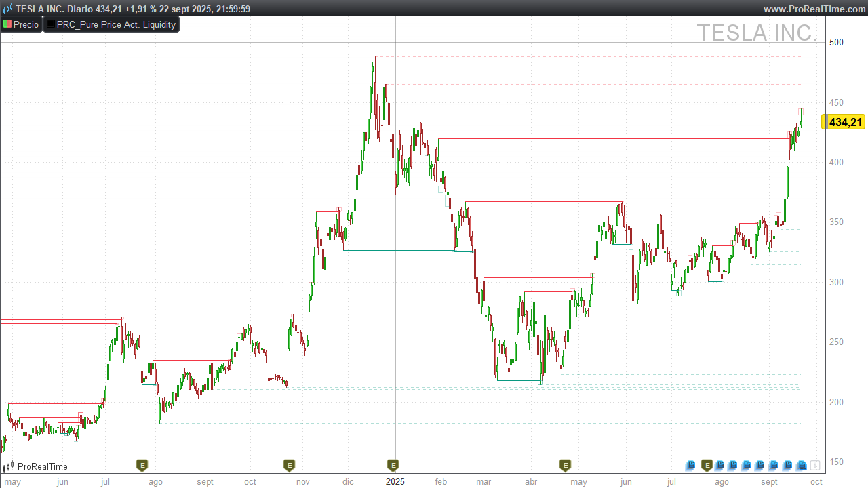
Task: Open PRC_Pure Price Act. Liquidity indicator label
Action: (x=116, y=24)
